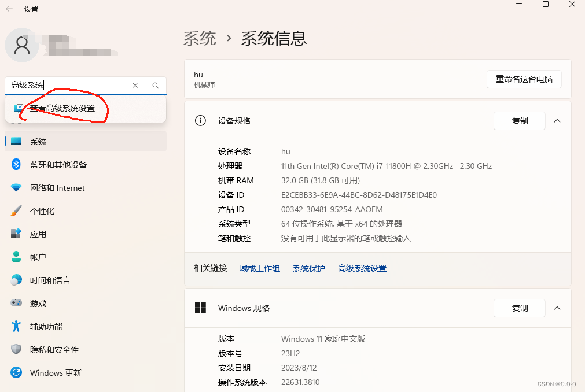Maximize the Settings window
585x392 pixels.
tap(546, 4)
